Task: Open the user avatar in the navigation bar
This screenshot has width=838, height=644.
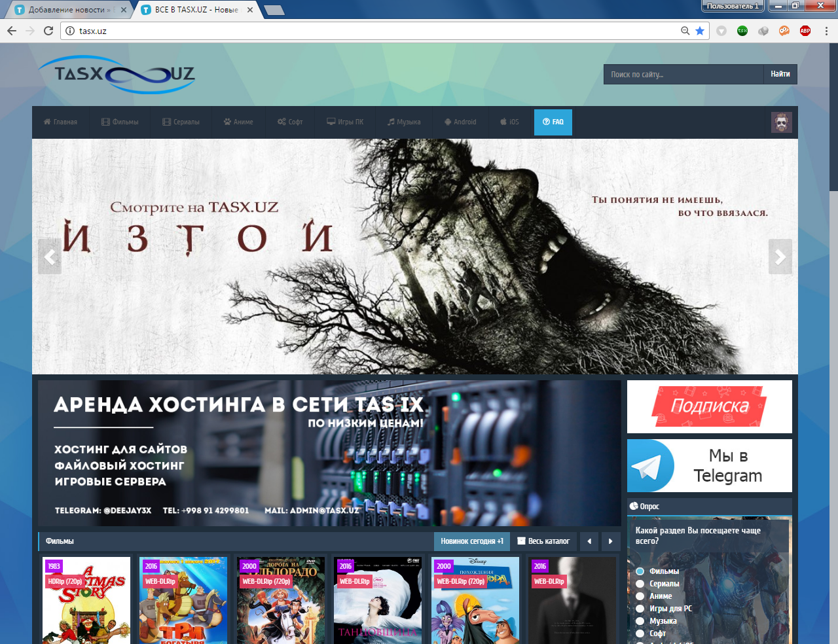Action: pyautogui.click(x=782, y=122)
